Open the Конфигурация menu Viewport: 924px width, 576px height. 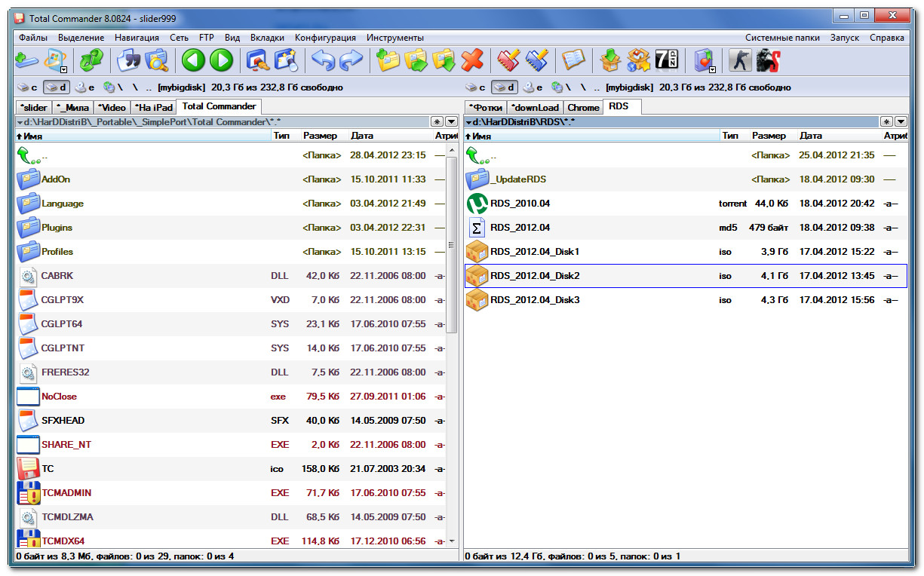[325, 38]
